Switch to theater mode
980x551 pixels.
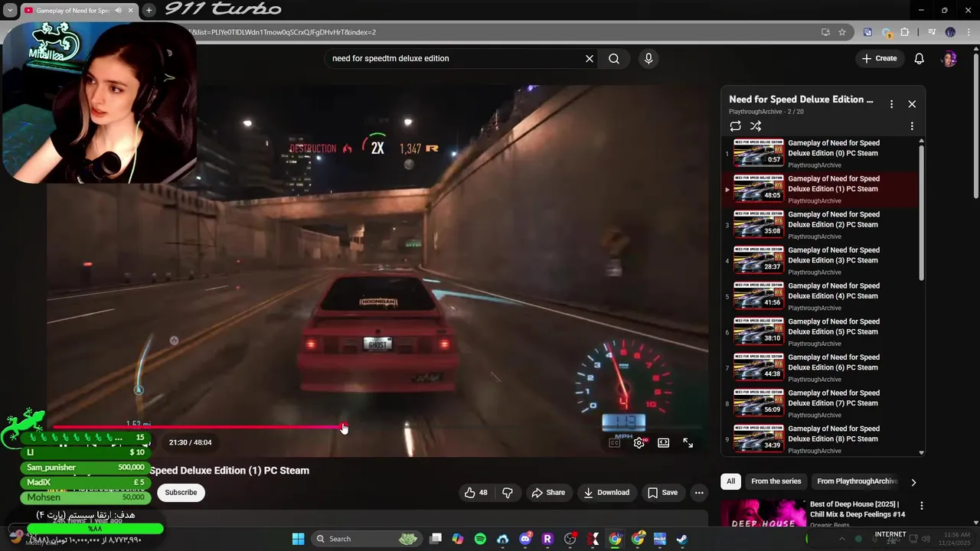pyautogui.click(x=663, y=442)
